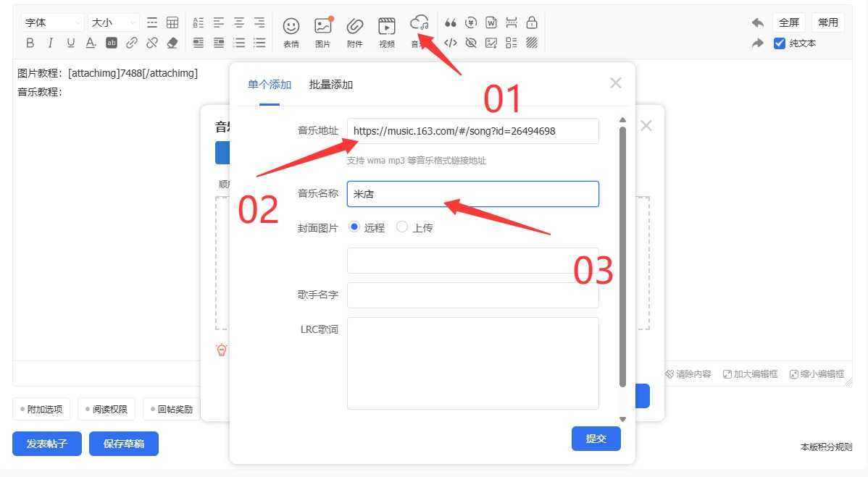Close the add-music dialog with X

pos(616,83)
